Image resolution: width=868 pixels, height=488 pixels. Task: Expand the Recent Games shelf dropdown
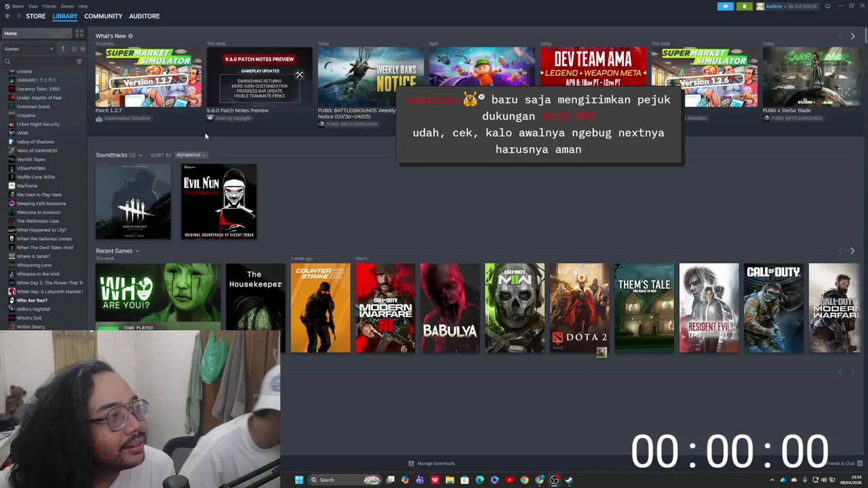pos(137,251)
